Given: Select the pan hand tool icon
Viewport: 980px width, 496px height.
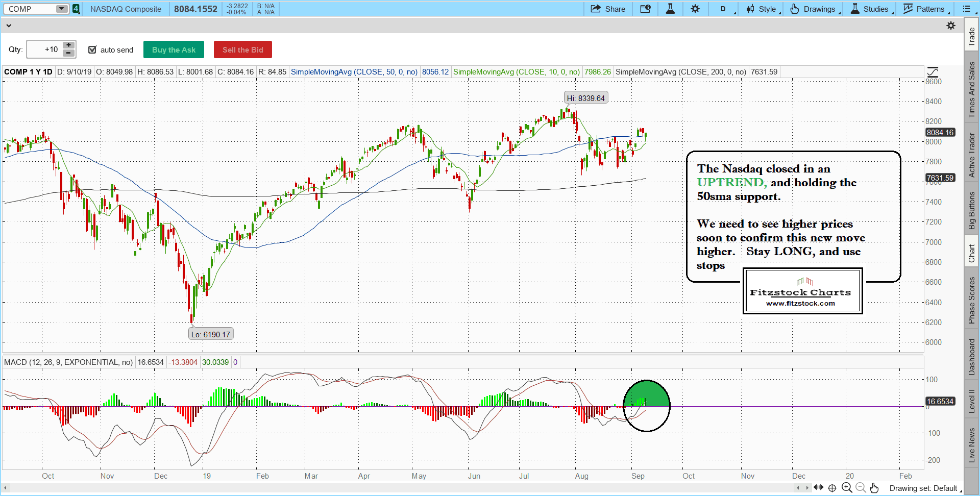Looking at the screenshot, I should point(874,488).
